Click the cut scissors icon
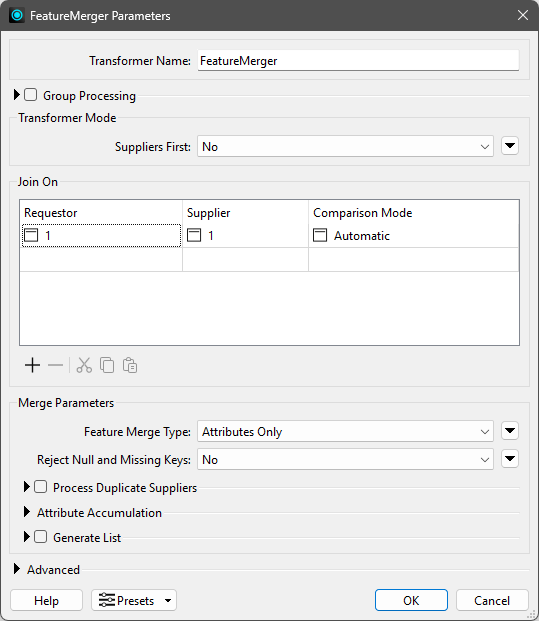Viewport: 539px width, 621px height. 84,365
